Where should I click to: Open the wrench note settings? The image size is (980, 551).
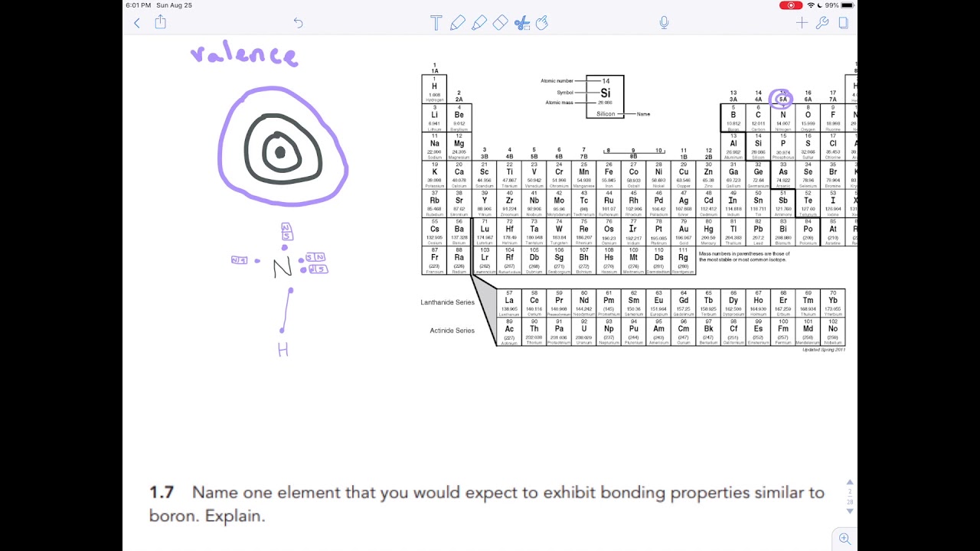tap(822, 23)
